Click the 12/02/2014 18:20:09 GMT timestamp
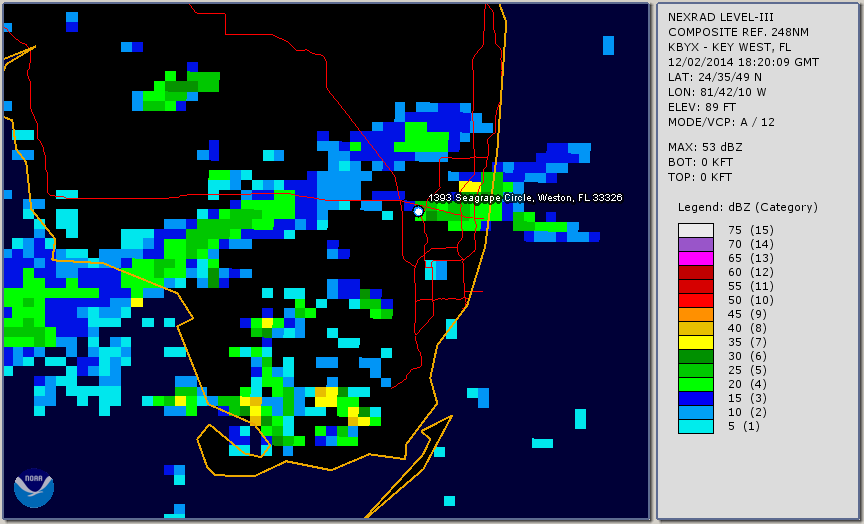This screenshot has width=864, height=524. (743, 62)
